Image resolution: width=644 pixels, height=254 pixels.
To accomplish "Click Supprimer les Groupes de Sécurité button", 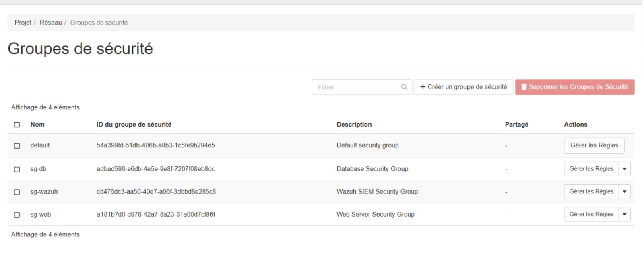I will (575, 87).
